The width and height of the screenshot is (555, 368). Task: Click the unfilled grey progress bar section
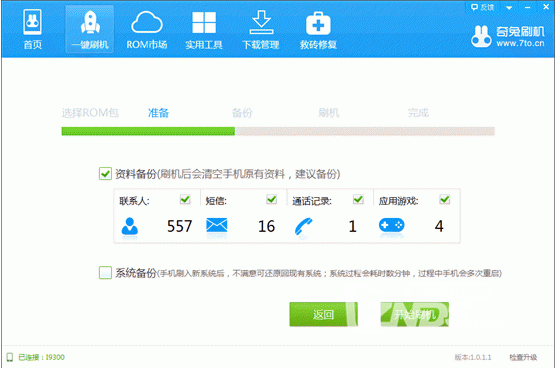coord(365,131)
